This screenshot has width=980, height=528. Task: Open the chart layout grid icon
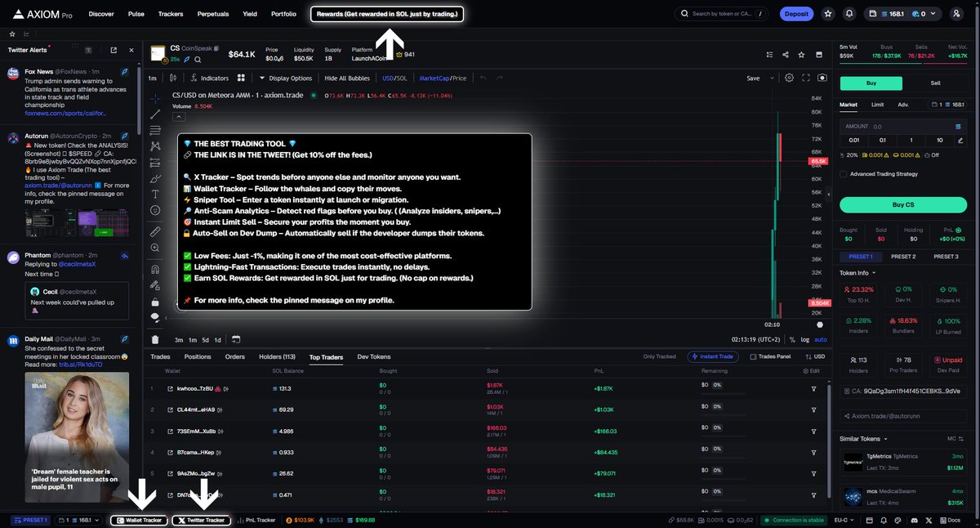[x=241, y=78]
